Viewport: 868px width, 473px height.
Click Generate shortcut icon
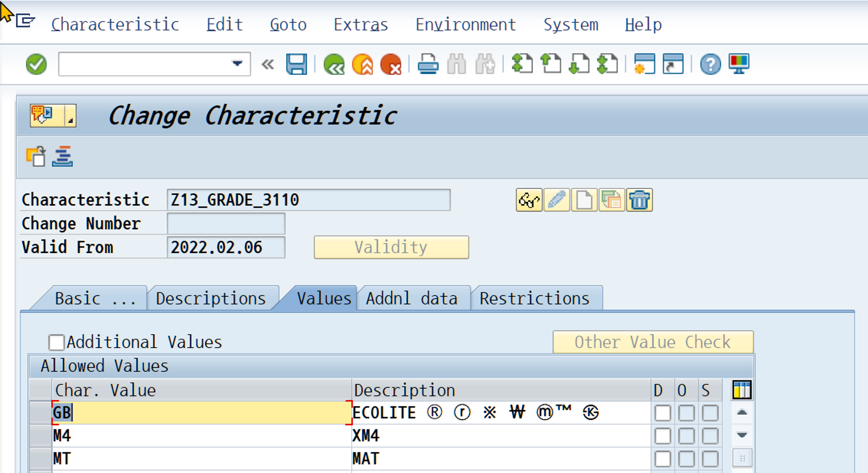(x=673, y=64)
